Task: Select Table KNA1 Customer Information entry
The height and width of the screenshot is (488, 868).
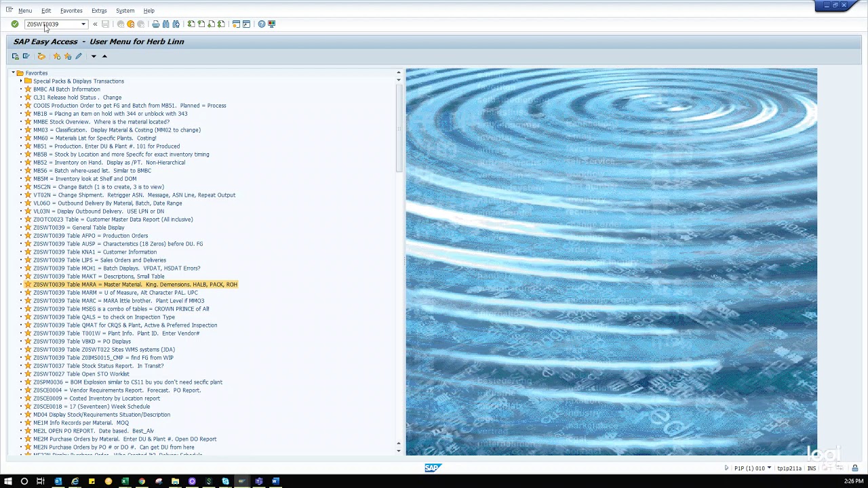Action: coord(95,252)
